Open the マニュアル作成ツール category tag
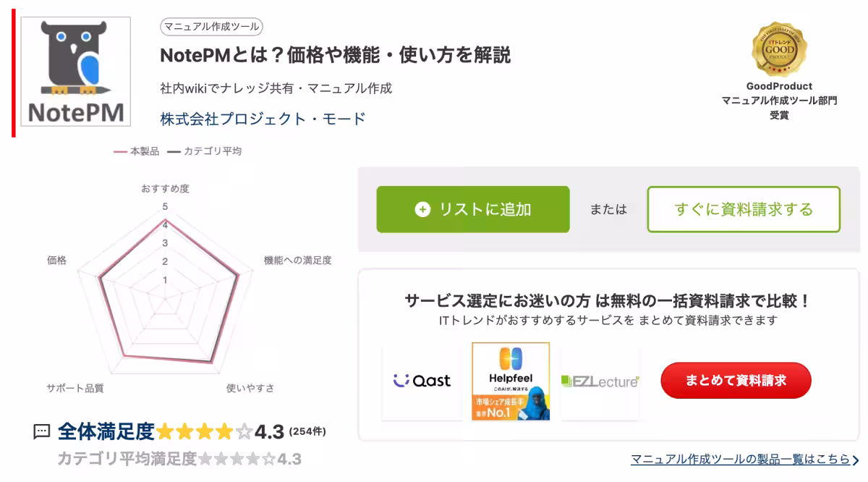This screenshot has height=482, width=868. [x=212, y=27]
